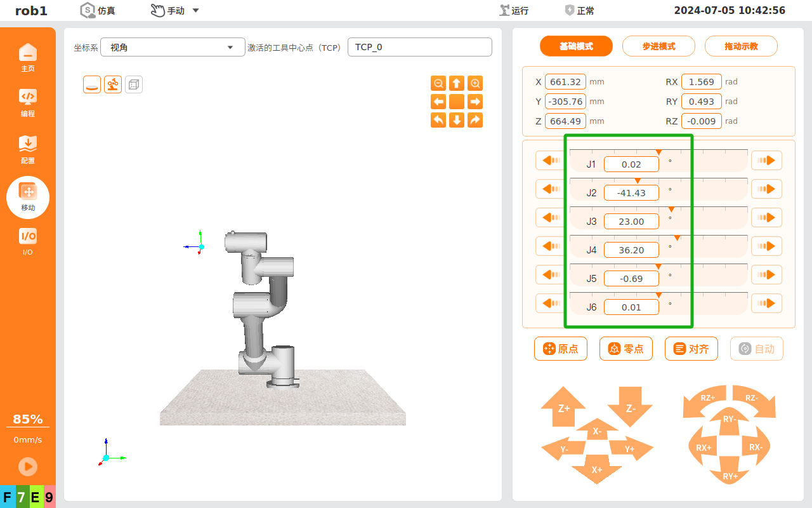Image resolution: width=812 pixels, height=508 pixels.
Task: Rotate the 3D view counterclockwise
Action: 438,120
